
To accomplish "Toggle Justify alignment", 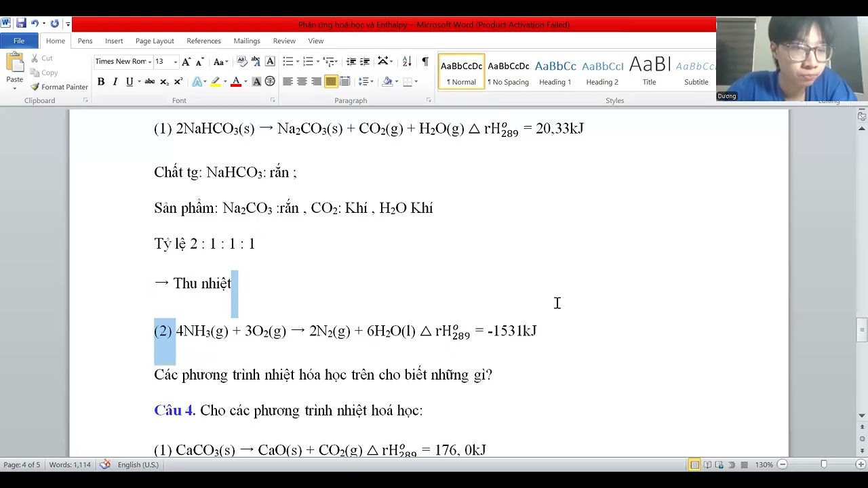I will [x=330, y=81].
